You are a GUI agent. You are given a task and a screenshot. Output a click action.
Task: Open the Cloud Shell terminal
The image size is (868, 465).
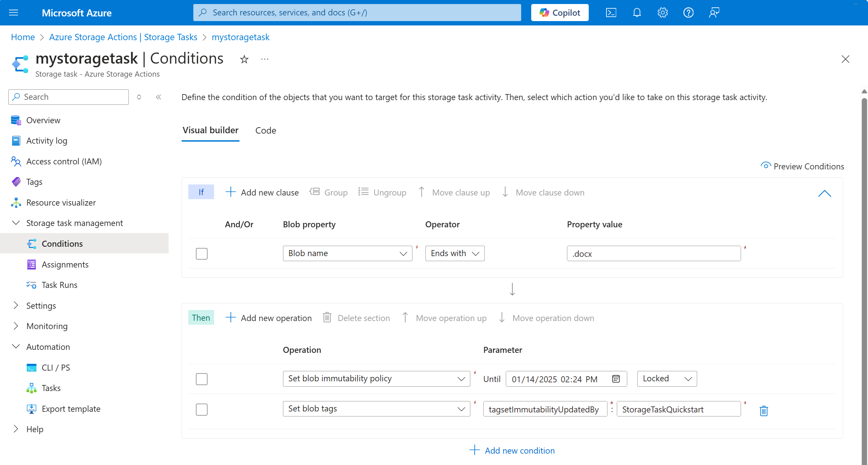(611, 12)
